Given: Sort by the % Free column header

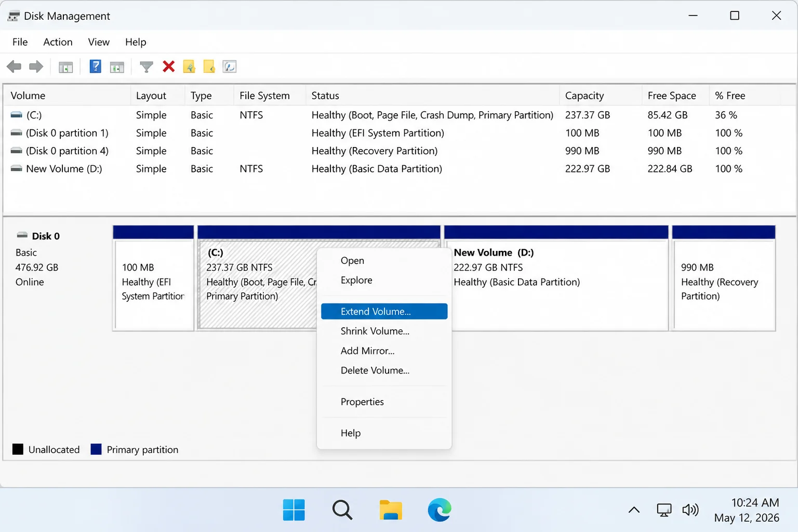Looking at the screenshot, I should [745, 96].
